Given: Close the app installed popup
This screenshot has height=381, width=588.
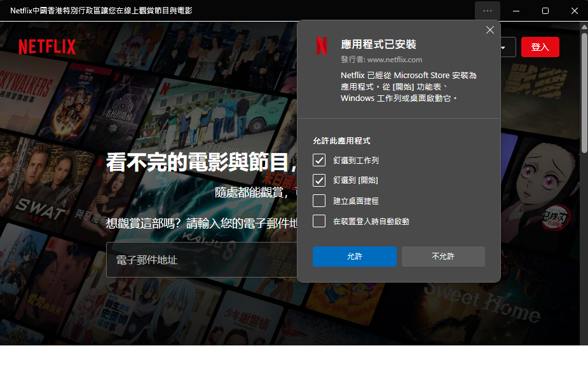Looking at the screenshot, I should point(489,30).
